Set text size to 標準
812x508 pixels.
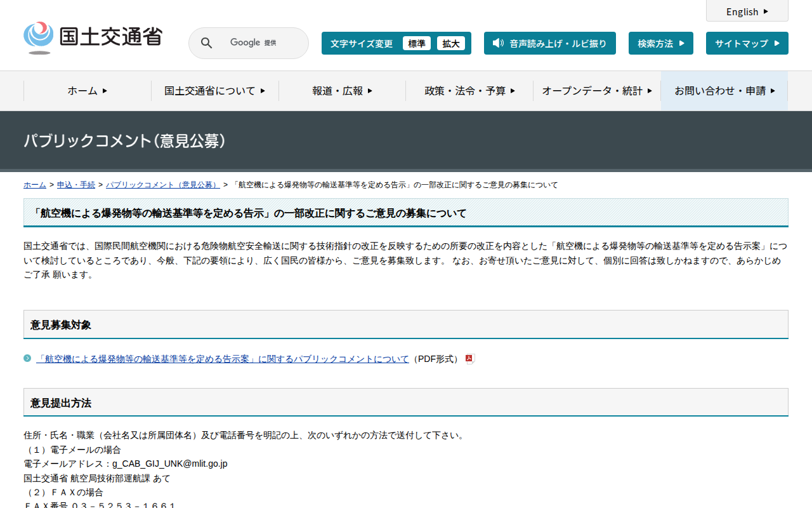[417, 43]
